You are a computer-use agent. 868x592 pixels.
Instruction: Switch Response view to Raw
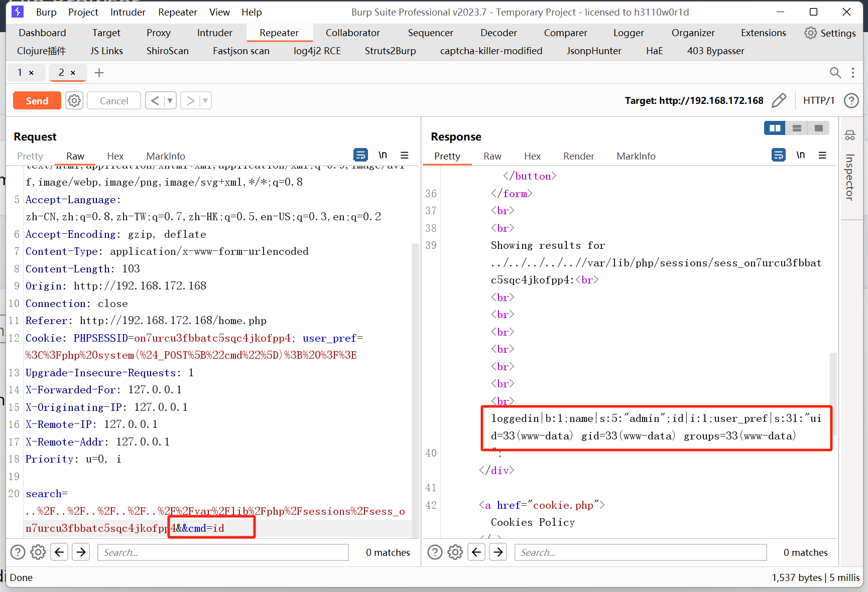[492, 156]
